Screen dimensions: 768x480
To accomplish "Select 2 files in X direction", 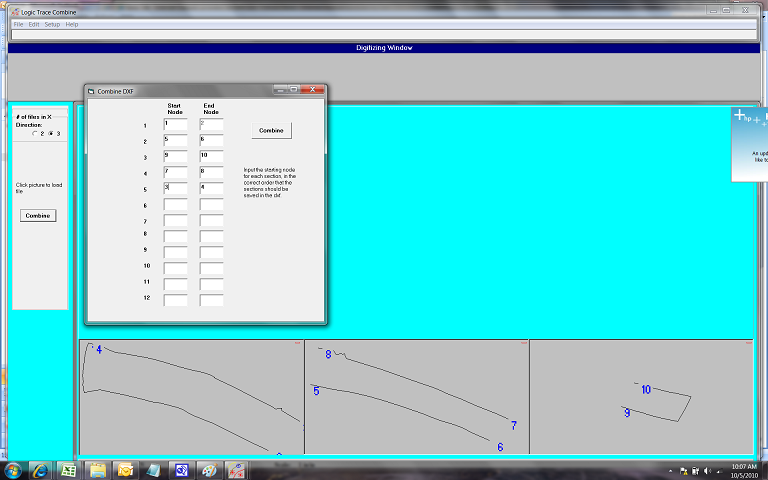I will point(35,133).
